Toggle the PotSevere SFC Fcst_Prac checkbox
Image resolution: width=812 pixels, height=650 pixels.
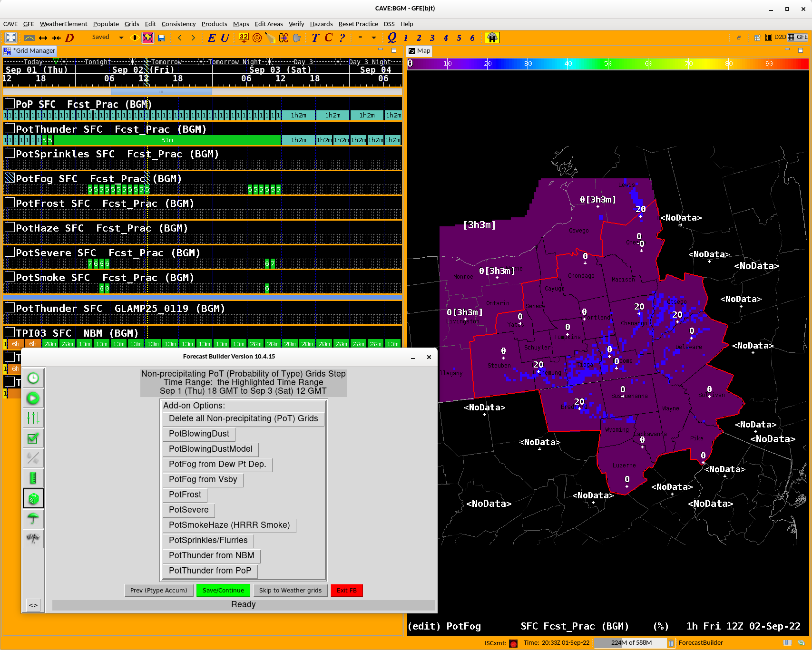click(10, 252)
